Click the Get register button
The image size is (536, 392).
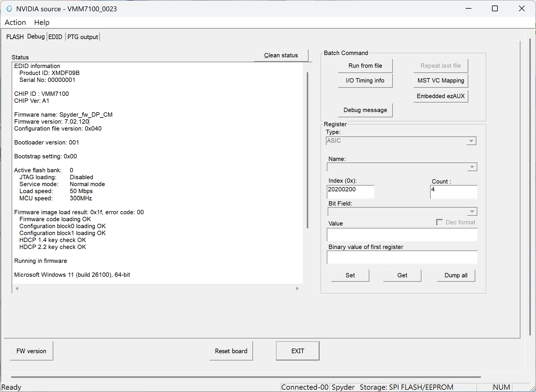[402, 275]
